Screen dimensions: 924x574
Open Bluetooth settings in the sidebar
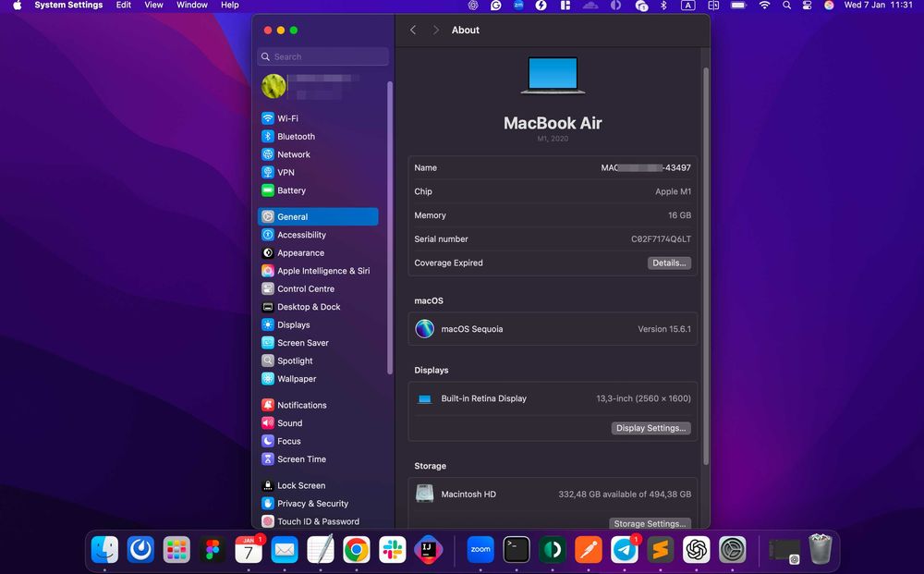(318, 136)
